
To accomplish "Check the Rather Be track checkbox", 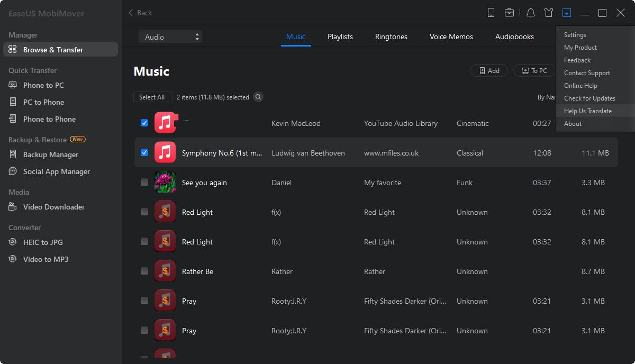I will pyautogui.click(x=144, y=271).
